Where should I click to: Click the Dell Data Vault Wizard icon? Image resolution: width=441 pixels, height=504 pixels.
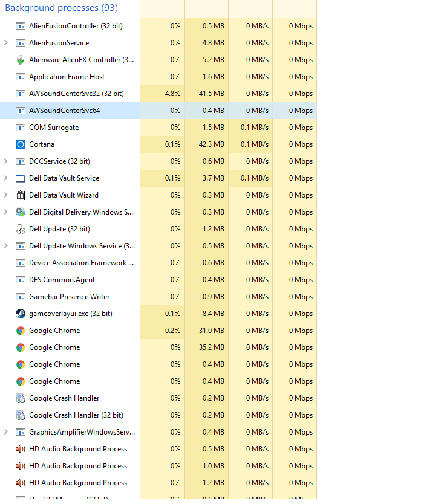20,195
